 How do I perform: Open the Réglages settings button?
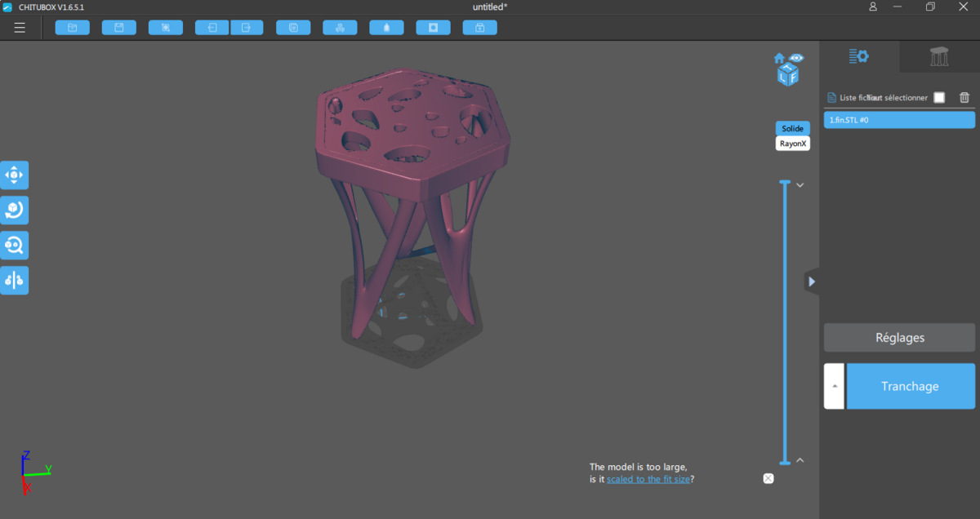click(x=899, y=338)
